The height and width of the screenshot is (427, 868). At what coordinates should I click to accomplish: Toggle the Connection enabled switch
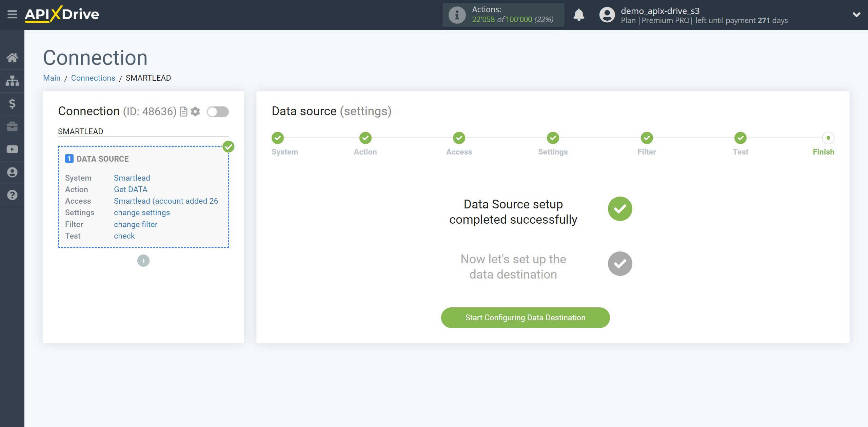218,112
